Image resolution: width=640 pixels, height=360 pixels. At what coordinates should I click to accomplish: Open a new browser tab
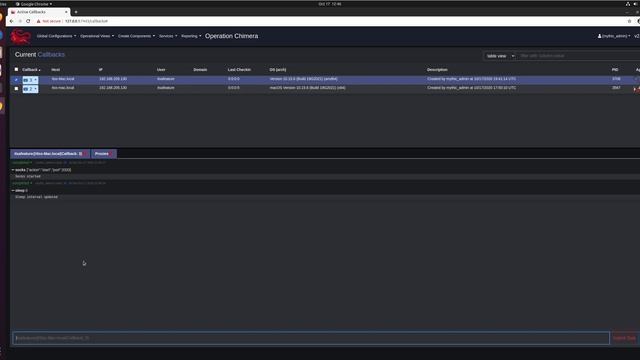76,12
